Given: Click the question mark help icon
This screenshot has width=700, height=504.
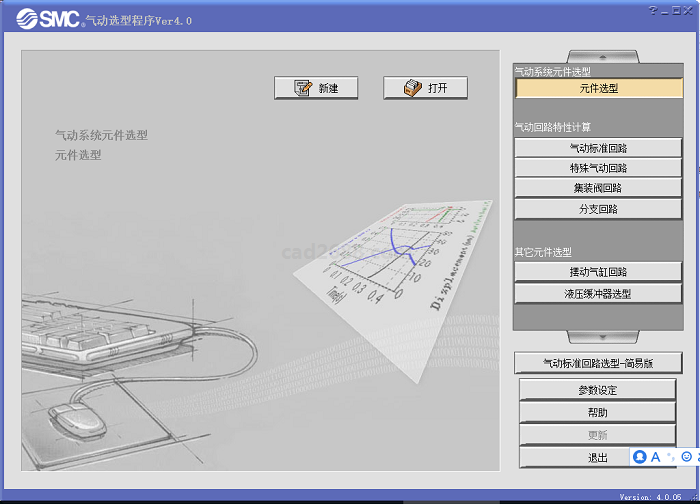Looking at the screenshot, I should pos(652,9).
